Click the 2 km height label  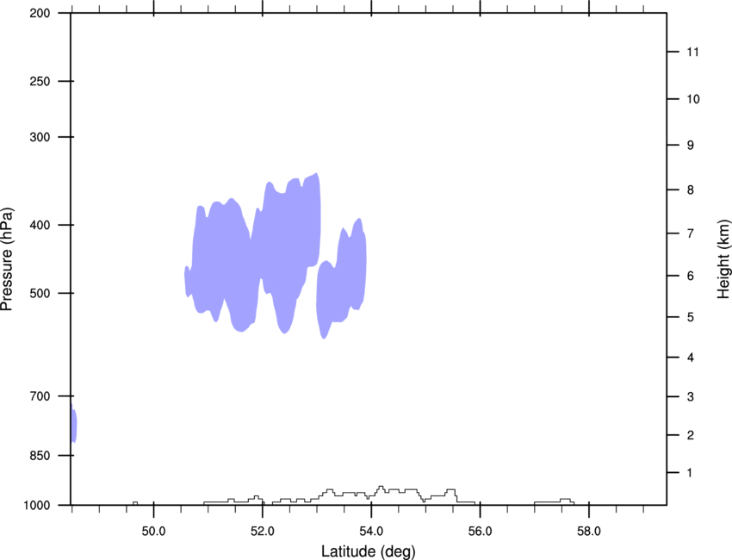point(691,435)
